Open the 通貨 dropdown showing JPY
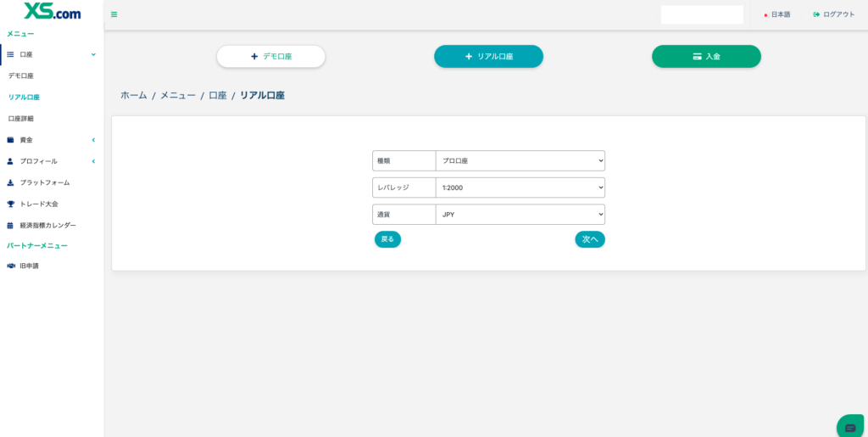This screenshot has height=437, width=868. [520, 215]
